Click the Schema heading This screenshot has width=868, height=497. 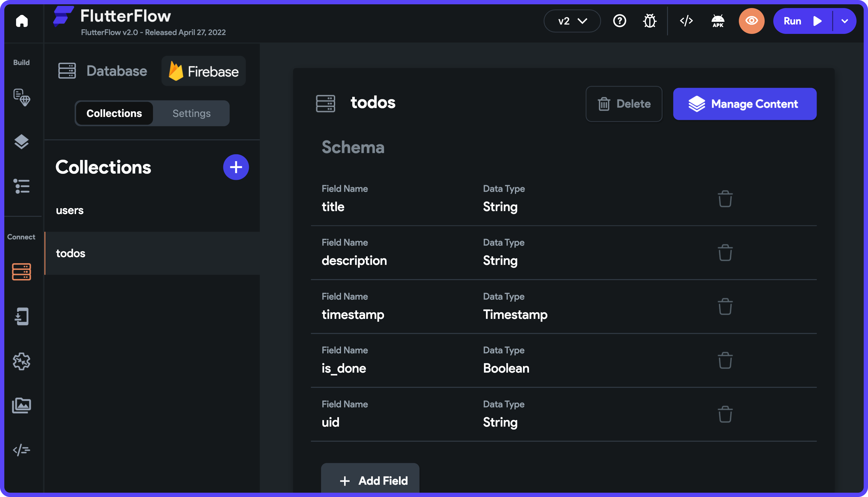(353, 147)
